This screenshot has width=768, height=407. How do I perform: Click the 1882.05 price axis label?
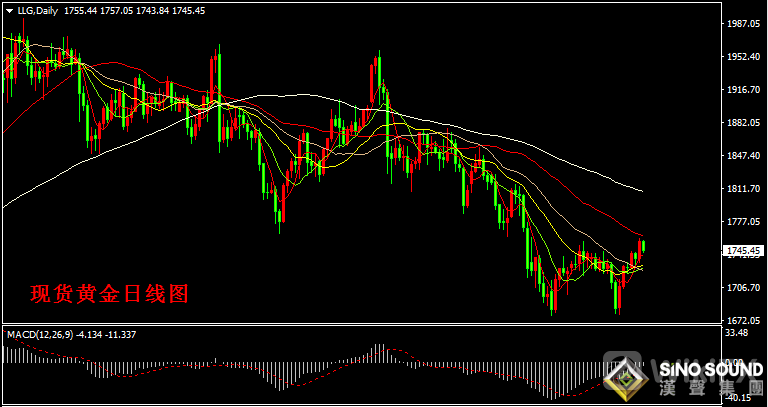pyautogui.click(x=745, y=123)
